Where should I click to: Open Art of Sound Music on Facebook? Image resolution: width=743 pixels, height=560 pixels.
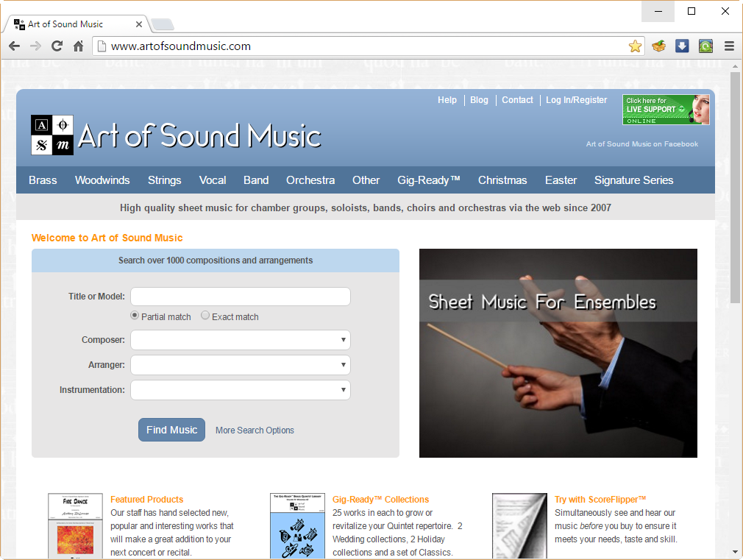tap(642, 144)
